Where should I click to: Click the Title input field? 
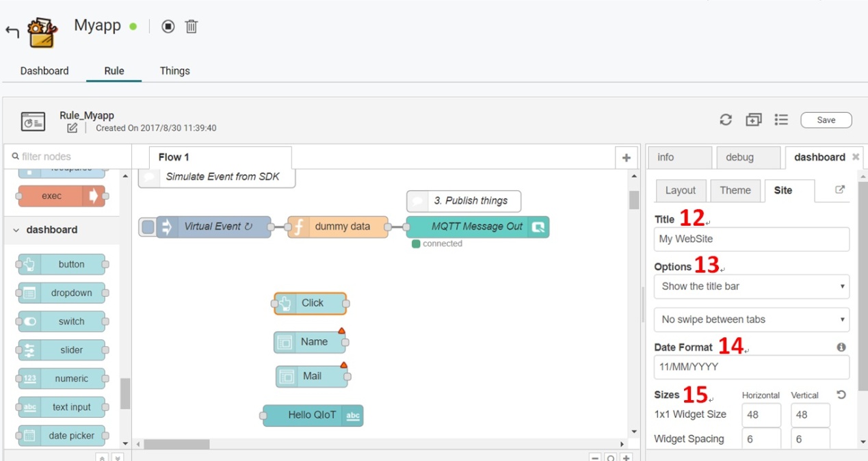click(751, 239)
